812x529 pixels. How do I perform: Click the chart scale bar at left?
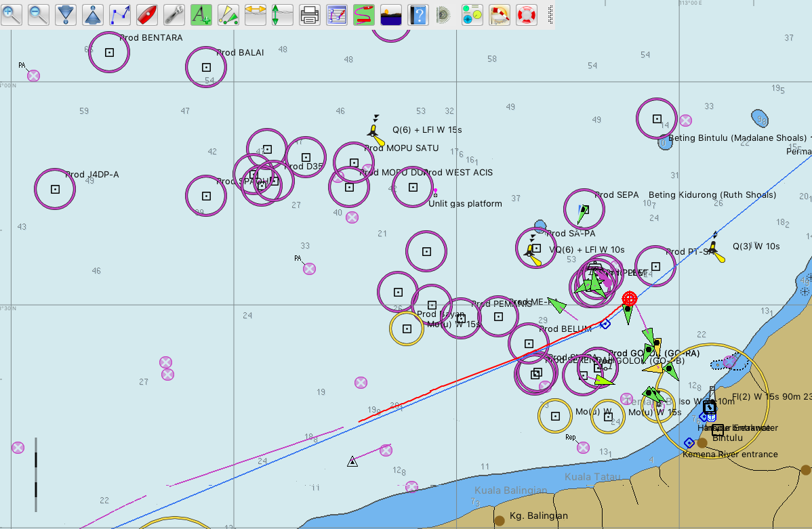36,475
